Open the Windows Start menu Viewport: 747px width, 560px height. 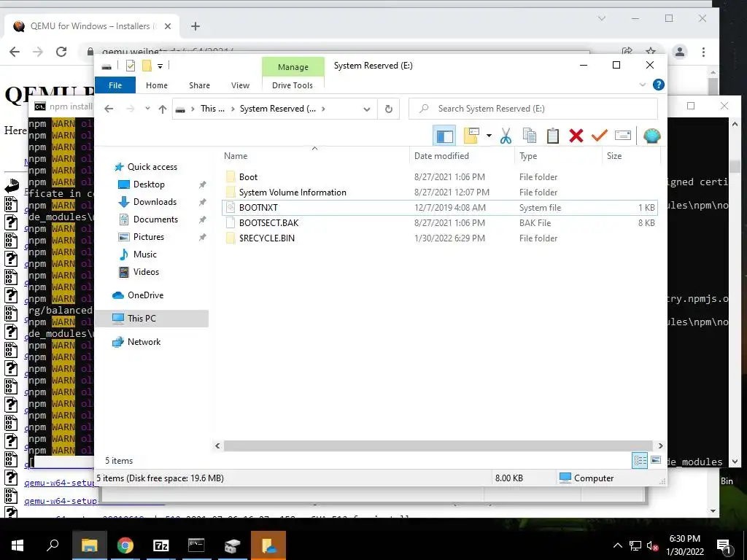(x=18, y=545)
